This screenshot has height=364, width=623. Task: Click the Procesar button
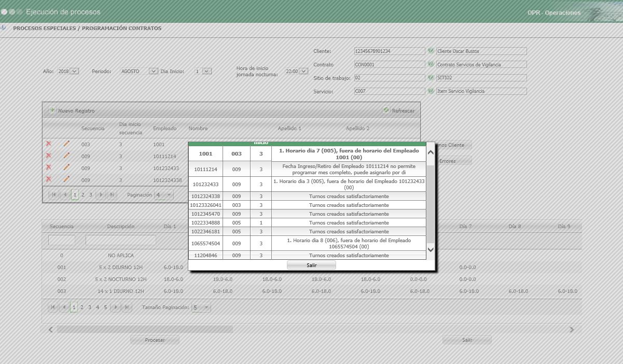(155, 340)
